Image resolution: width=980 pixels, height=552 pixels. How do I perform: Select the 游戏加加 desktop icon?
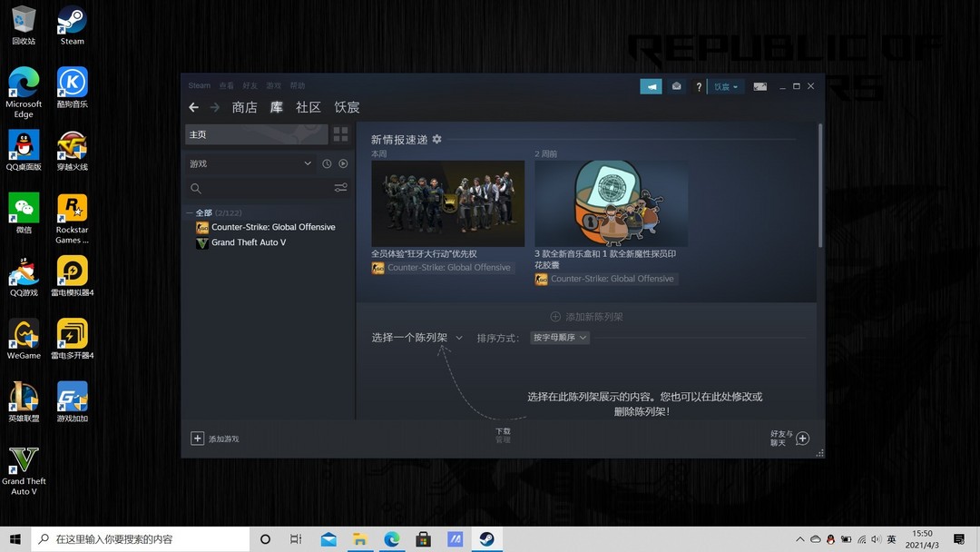[72, 402]
